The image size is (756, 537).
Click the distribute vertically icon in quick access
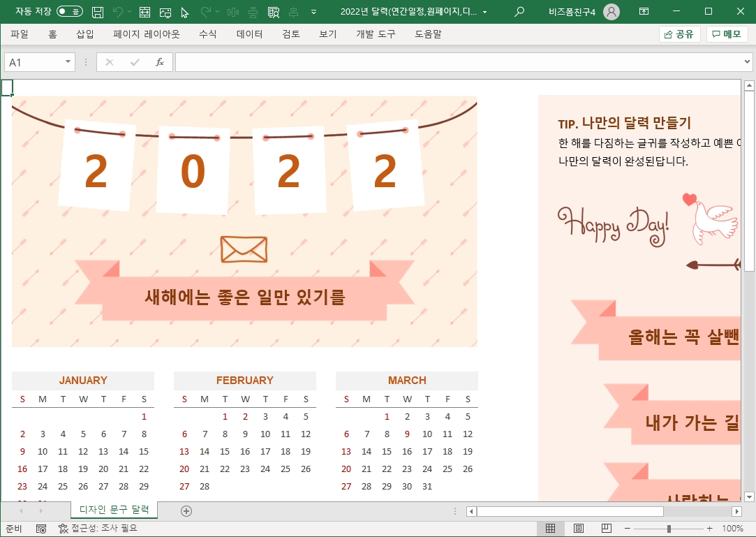pos(293,12)
